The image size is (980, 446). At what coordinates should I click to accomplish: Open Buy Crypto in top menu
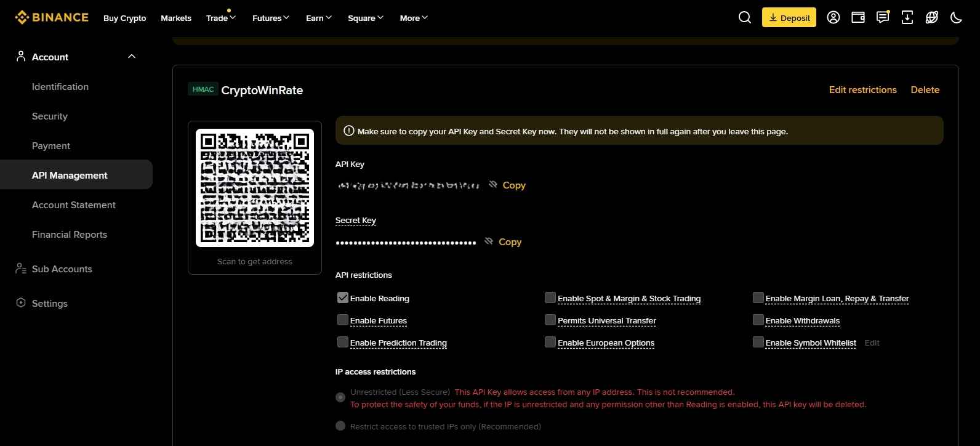[x=125, y=18]
